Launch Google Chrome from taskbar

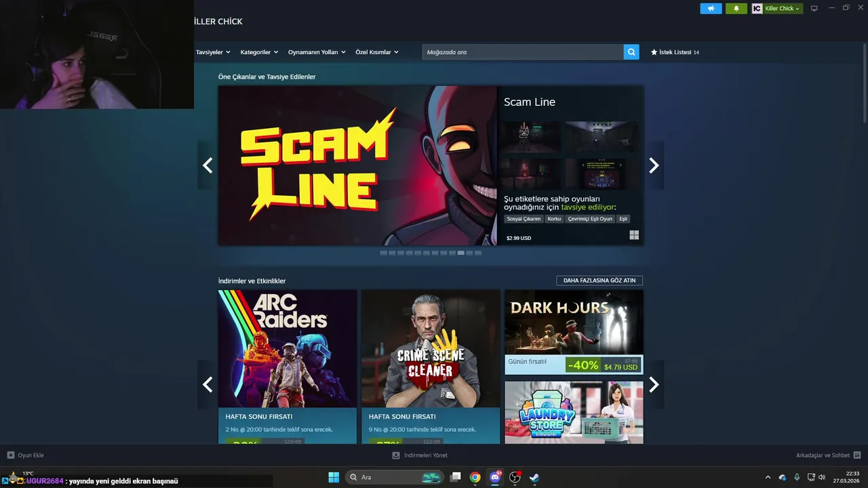pos(475,477)
